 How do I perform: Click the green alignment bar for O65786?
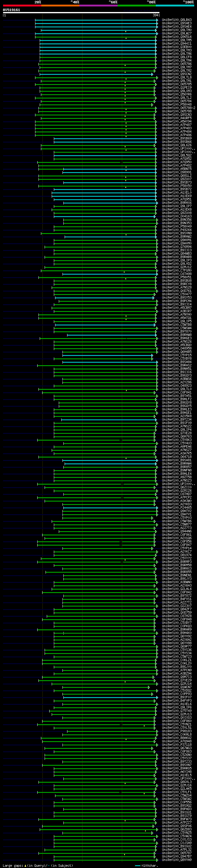coord(97,64)
